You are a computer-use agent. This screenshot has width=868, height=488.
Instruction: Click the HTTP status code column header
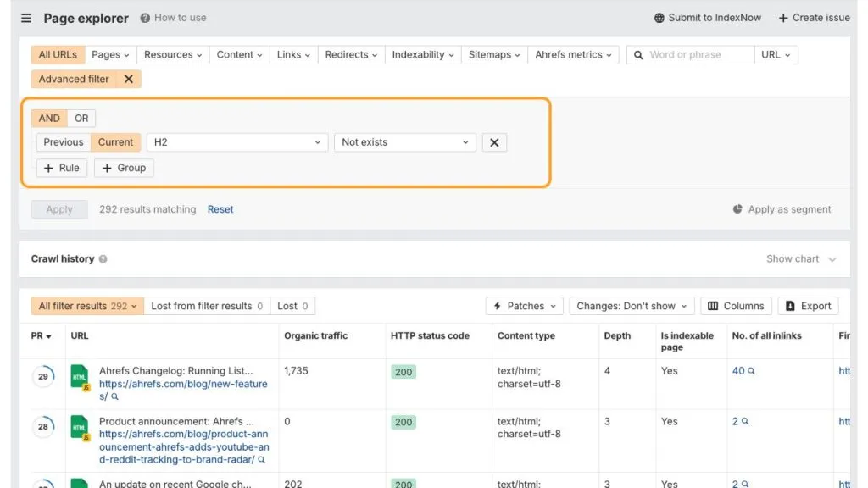[x=430, y=335]
